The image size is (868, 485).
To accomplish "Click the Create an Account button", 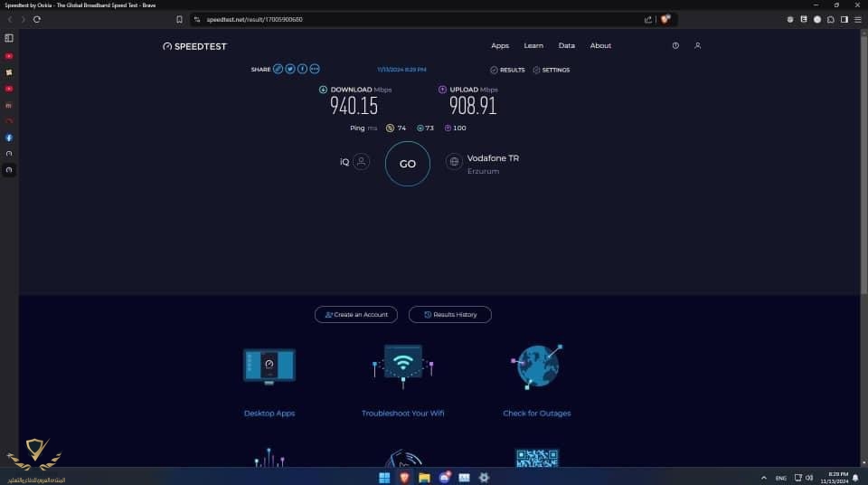I will point(356,315).
